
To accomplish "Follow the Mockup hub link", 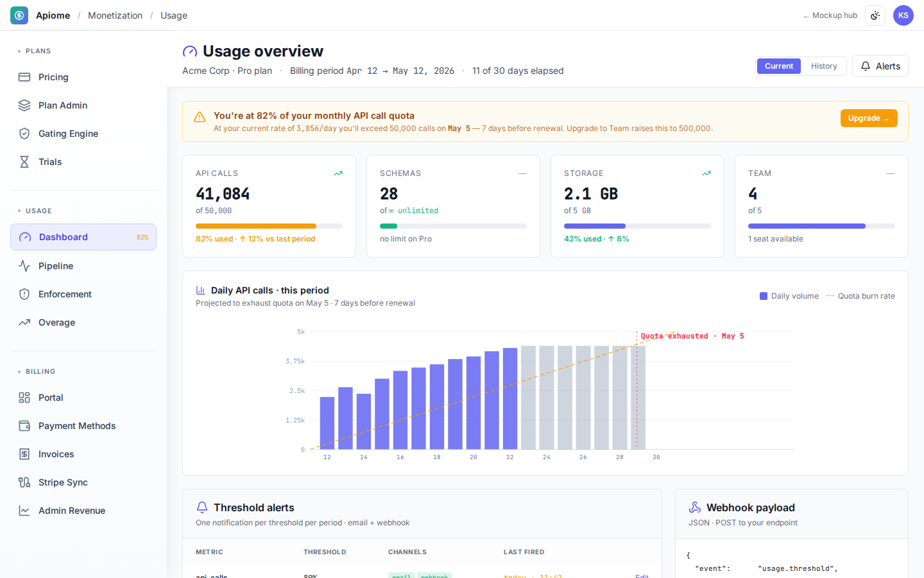I will pyautogui.click(x=830, y=15).
